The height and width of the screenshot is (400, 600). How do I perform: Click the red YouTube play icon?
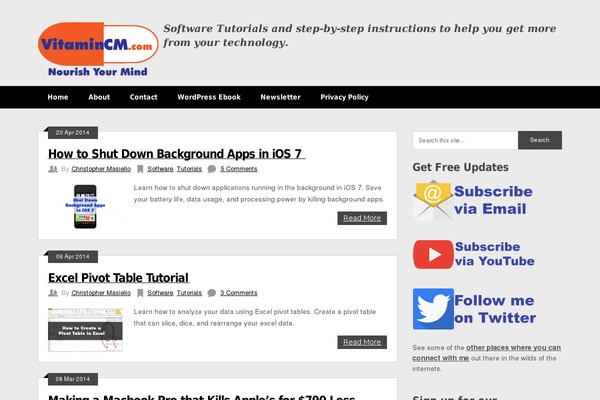[433, 254]
